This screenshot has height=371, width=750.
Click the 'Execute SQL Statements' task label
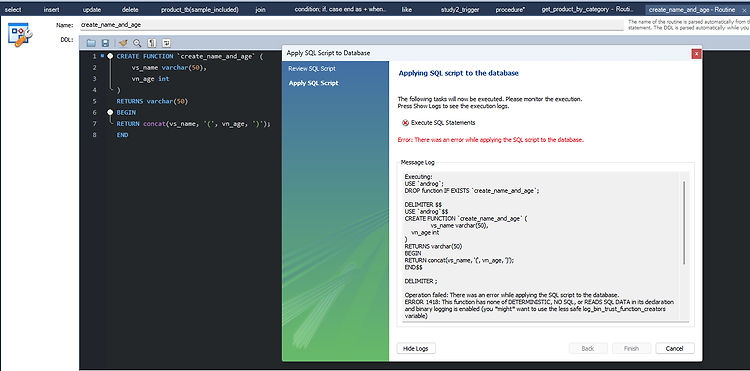point(443,123)
